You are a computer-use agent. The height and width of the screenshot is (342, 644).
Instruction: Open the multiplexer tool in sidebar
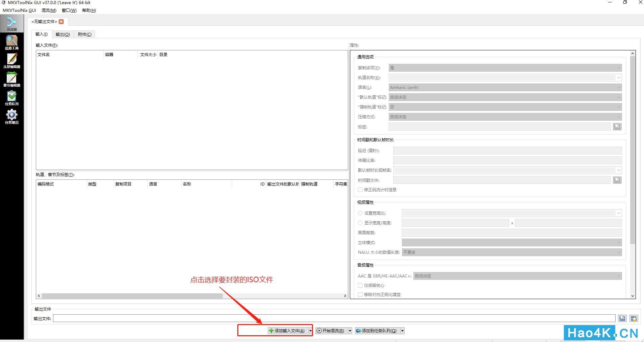[x=11, y=24]
